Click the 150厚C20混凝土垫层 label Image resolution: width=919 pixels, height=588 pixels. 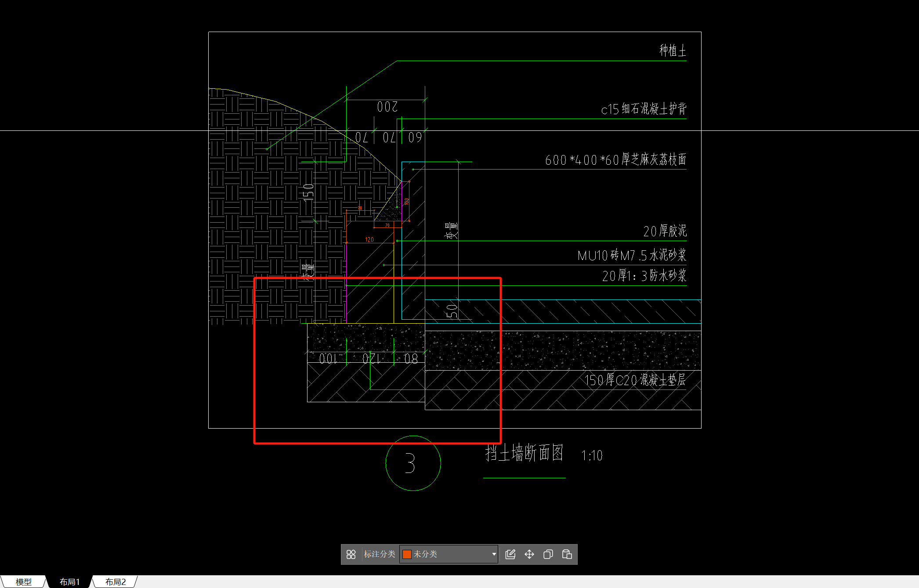[634, 380]
